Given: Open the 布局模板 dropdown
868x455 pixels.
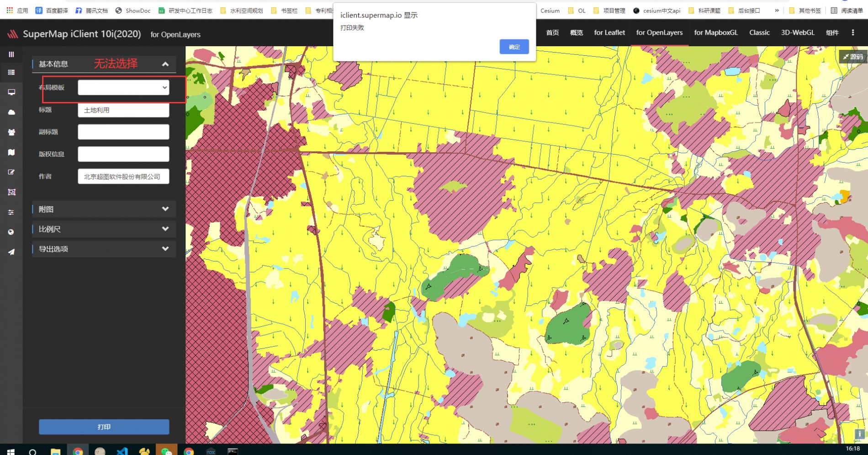Looking at the screenshot, I should point(123,87).
